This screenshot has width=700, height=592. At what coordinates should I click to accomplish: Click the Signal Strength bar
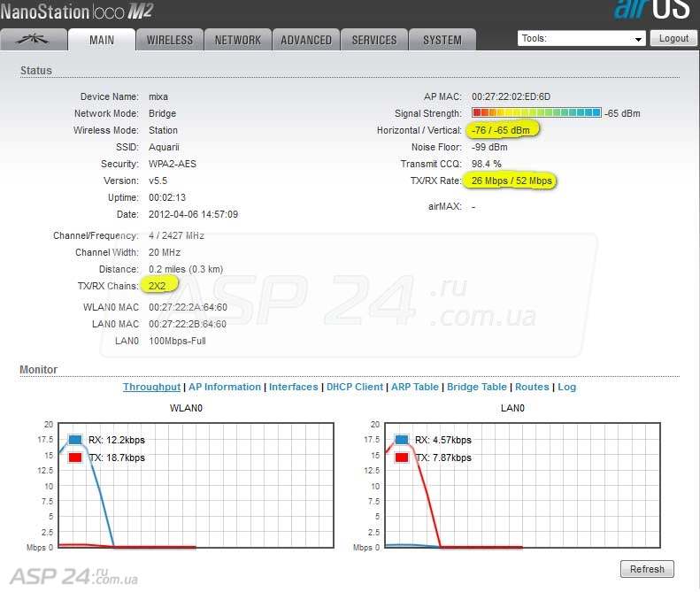pyautogui.click(x=536, y=113)
